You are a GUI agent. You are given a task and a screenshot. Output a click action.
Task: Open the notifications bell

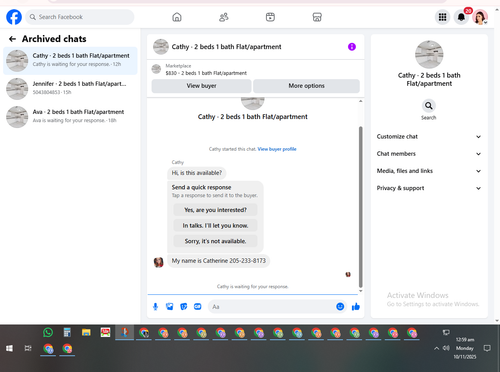pyautogui.click(x=461, y=17)
